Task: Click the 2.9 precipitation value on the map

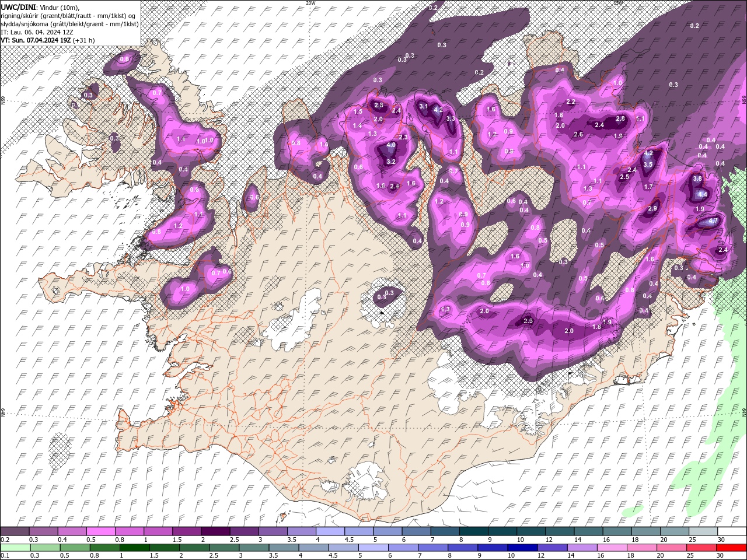Action: coord(652,209)
